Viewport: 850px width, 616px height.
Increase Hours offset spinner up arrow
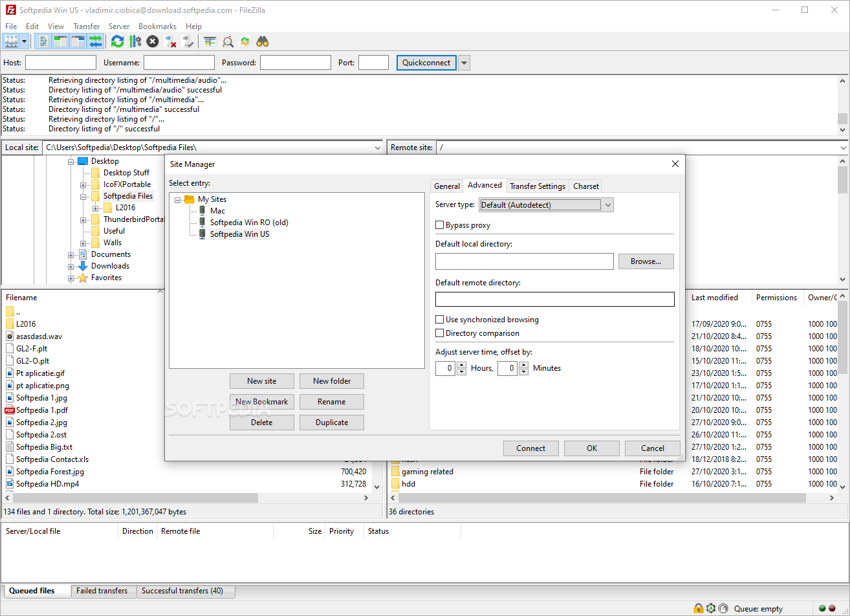[462, 365]
